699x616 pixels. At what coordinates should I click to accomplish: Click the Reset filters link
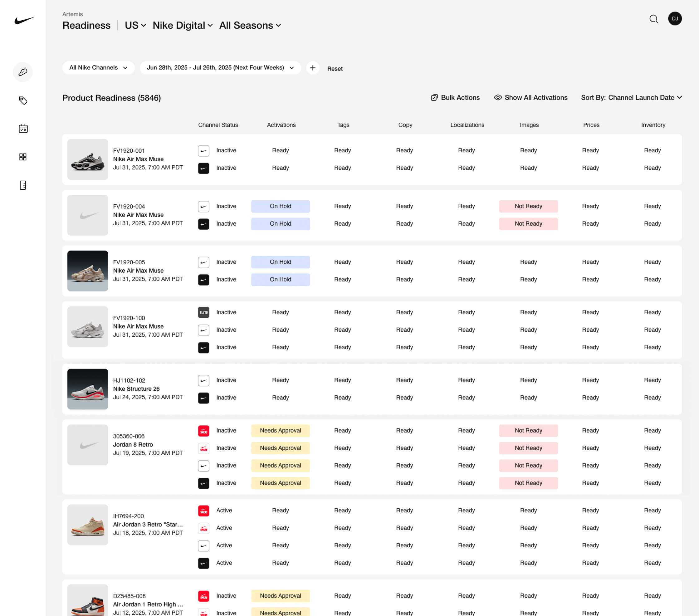(335, 69)
